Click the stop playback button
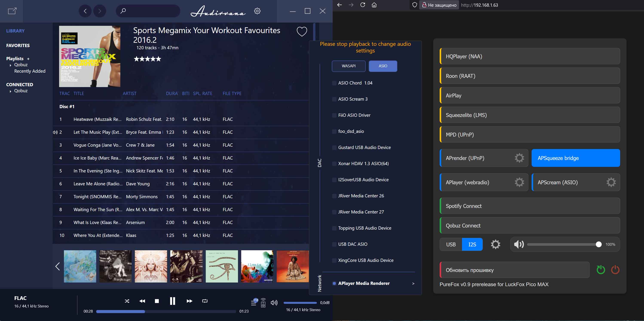Screen dimensions: 644x321 pyautogui.click(x=157, y=301)
